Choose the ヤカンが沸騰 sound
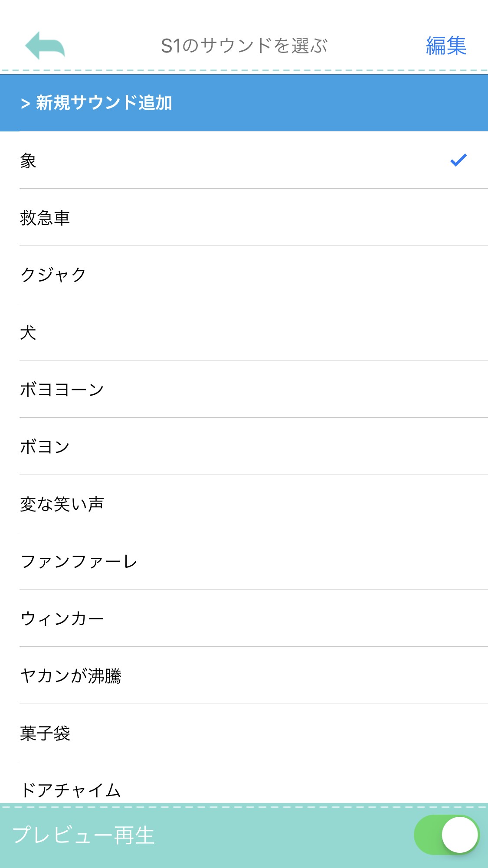Viewport: 488px width, 868px height. pos(71,676)
